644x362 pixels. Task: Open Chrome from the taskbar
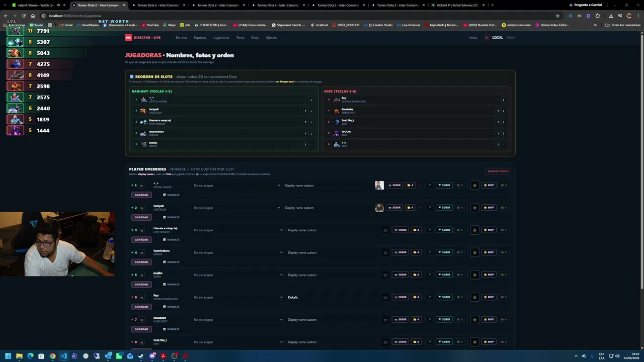[52, 356]
